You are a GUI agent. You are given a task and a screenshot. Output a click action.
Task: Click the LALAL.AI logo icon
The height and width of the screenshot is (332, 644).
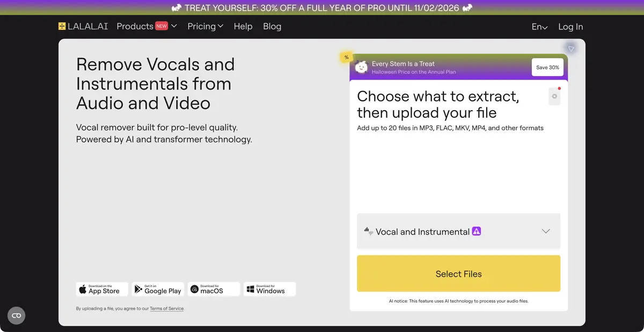coord(62,26)
